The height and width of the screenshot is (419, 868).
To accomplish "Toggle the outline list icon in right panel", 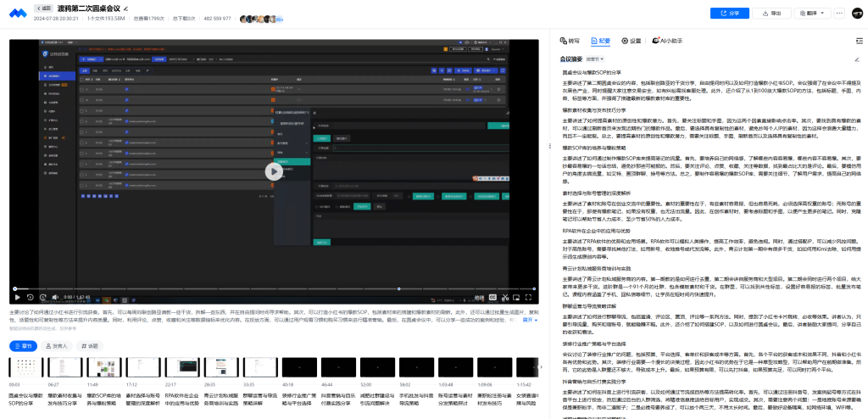I will pos(860,41).
